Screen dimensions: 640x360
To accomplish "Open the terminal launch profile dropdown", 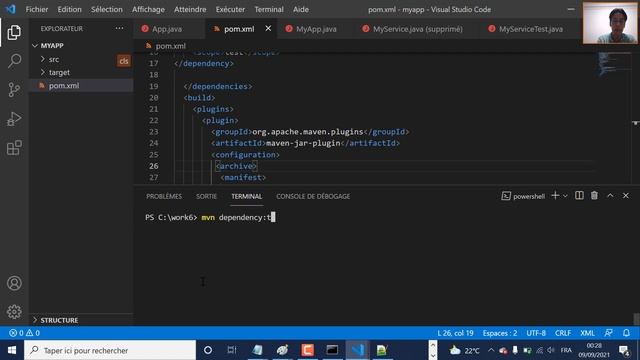I will [x=565, y=196].
